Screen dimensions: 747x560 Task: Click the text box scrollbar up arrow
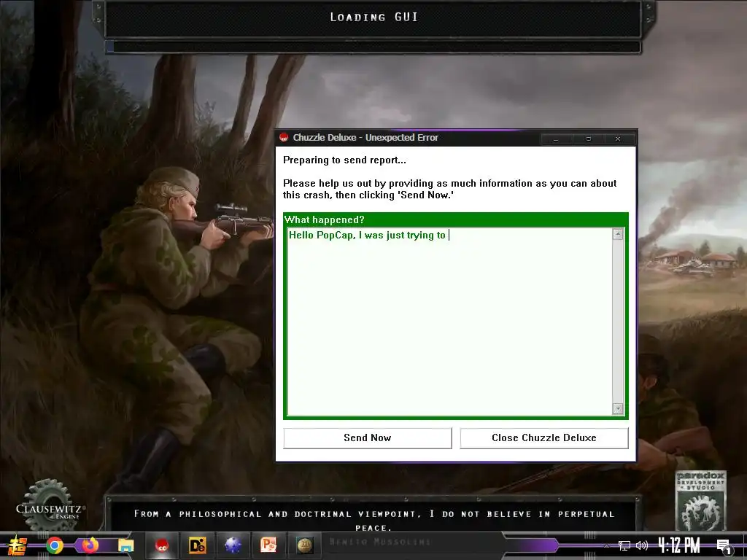click(x=618, y=234)
